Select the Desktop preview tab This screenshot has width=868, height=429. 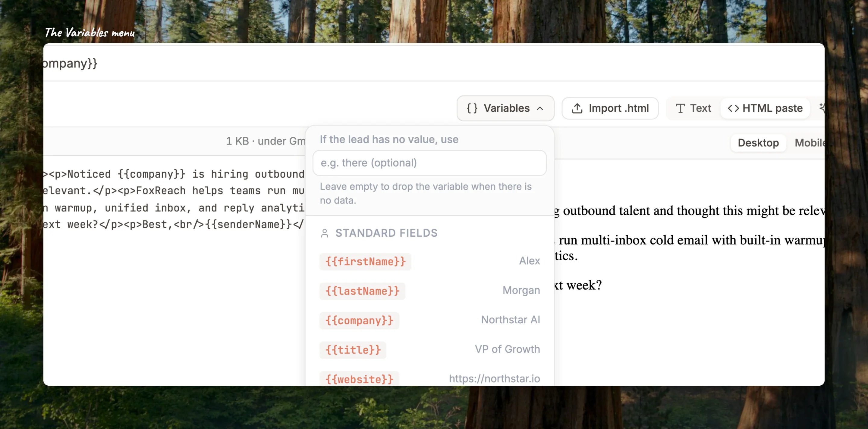758,143
